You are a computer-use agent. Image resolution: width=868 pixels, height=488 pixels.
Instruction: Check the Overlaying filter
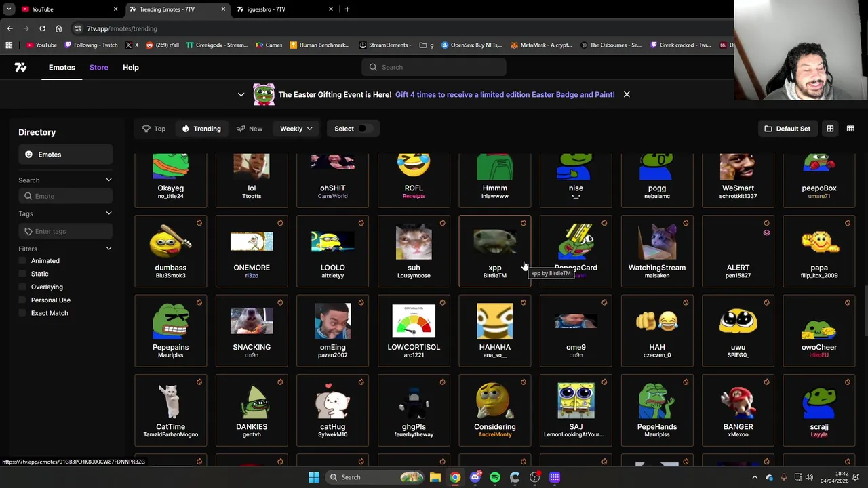pyautogui.click(x=22, y=287)
